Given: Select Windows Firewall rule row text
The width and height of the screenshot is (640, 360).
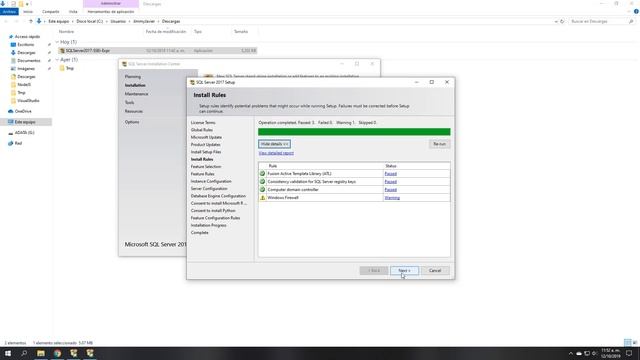Looking at the screenshot, I should 283,198.
